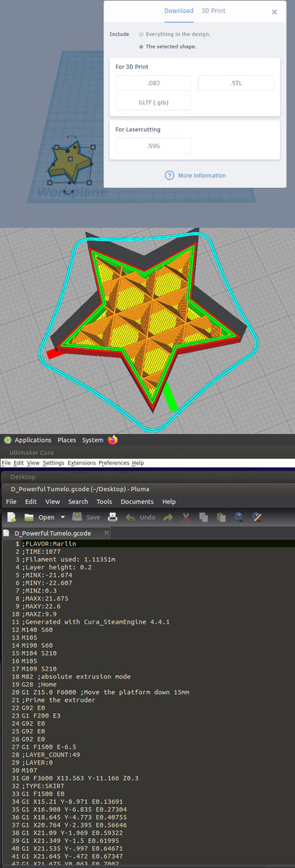
Task: Expand the recent files dropdown arrow beside Open
Action: pyautogui.click(x=63, y=517)
